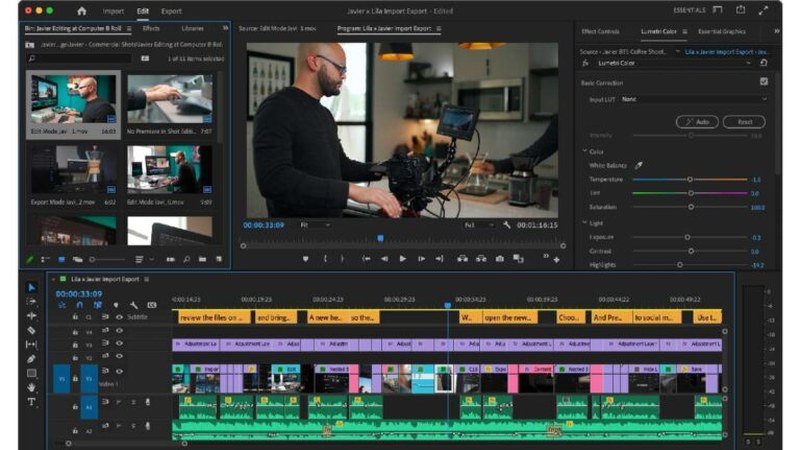The width and height of the screenshot is (800, 450).
Task: Click the Saturation slider handle
Action: point(691,207)
